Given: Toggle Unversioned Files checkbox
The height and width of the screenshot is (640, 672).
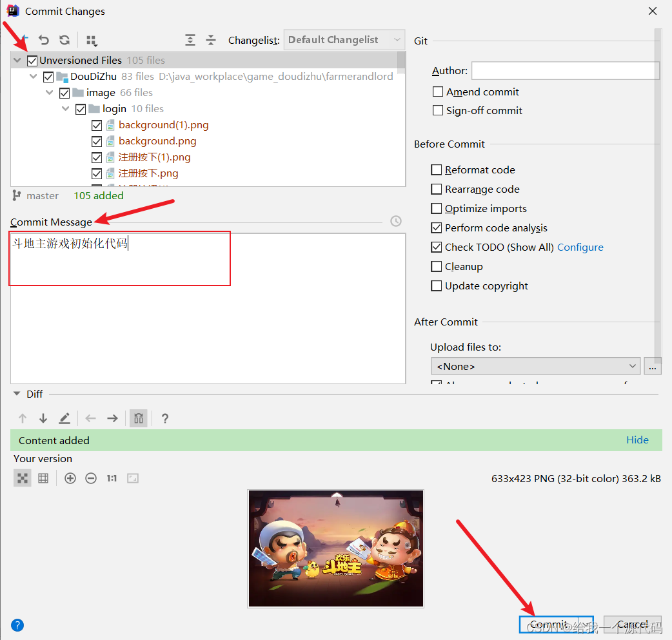Looking at the screenshot, I should point(32,61).
